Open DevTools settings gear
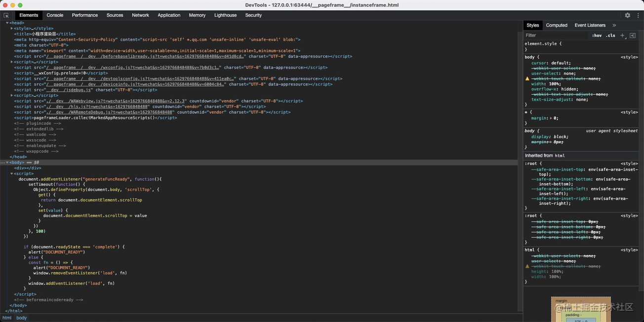 [x=627, y=15]
